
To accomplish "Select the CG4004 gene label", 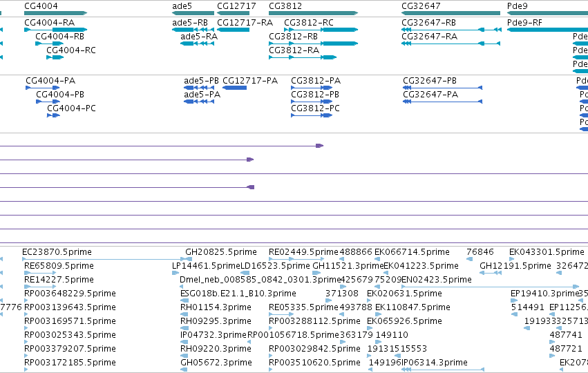I will (41, 6).
